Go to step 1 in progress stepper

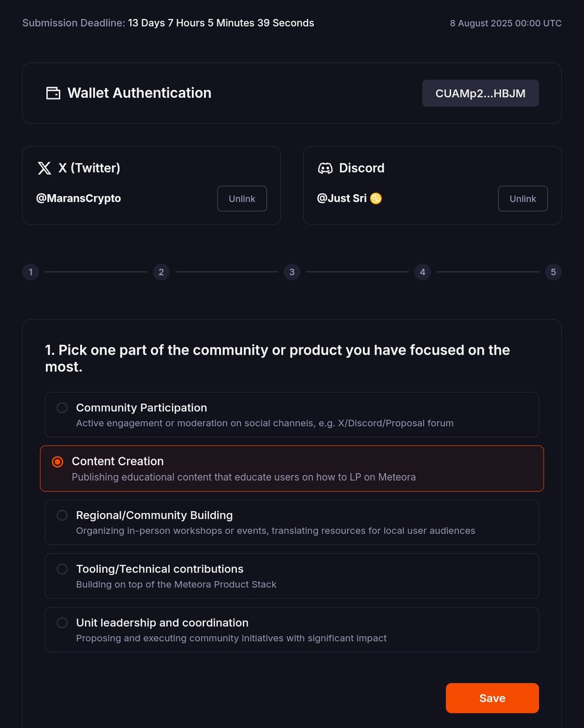[30, 272]
